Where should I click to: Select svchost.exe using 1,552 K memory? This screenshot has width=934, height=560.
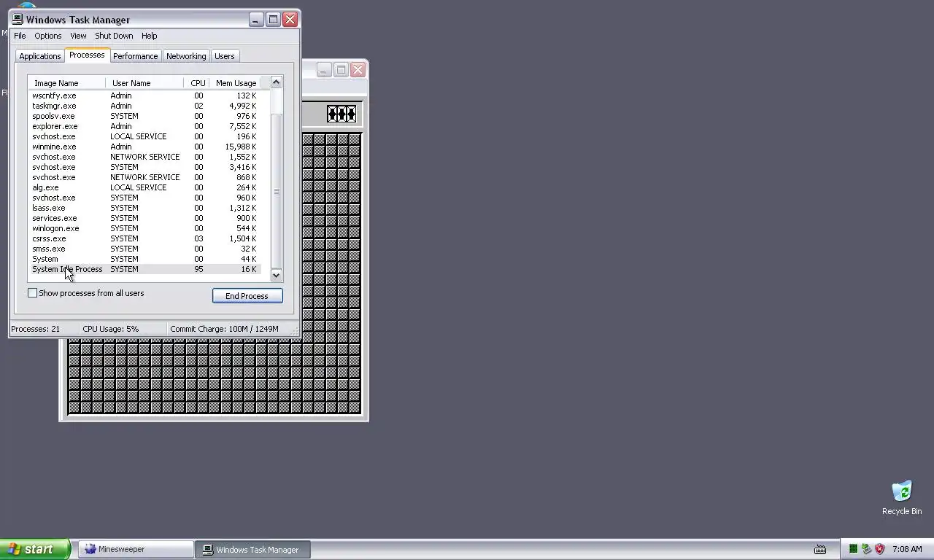pos(144,157)
